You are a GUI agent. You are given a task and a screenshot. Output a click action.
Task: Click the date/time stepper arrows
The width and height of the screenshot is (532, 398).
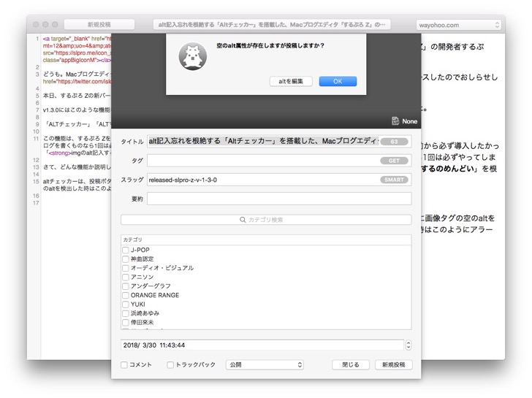(408, 345)
